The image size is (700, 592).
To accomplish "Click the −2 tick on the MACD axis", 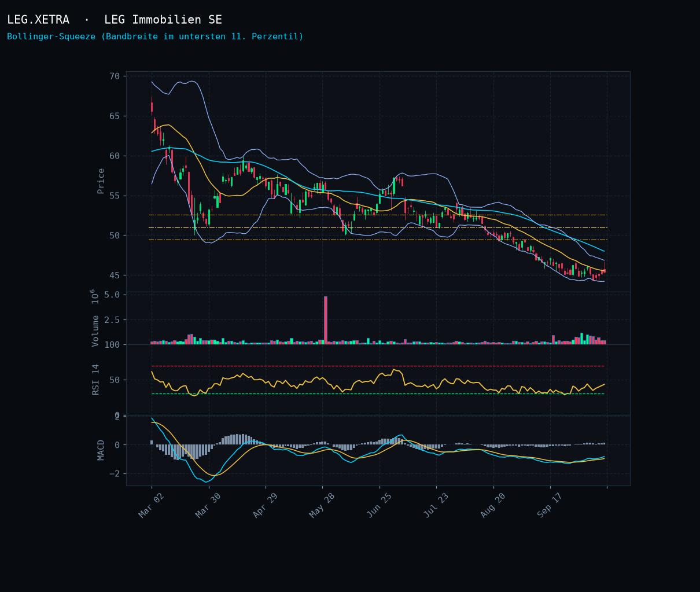I will (x=115, y=473).
